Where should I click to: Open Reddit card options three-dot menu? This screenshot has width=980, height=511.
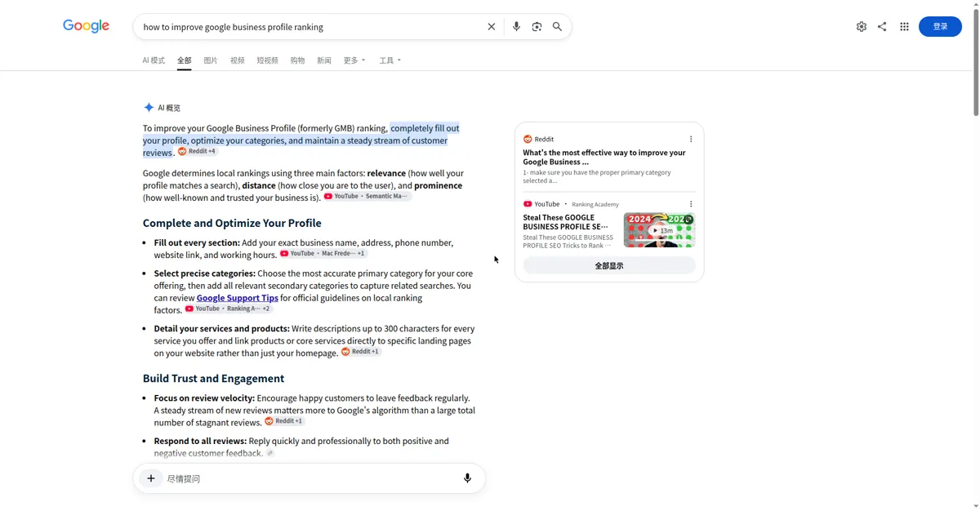pyautogui.click(x=691, y=139)
